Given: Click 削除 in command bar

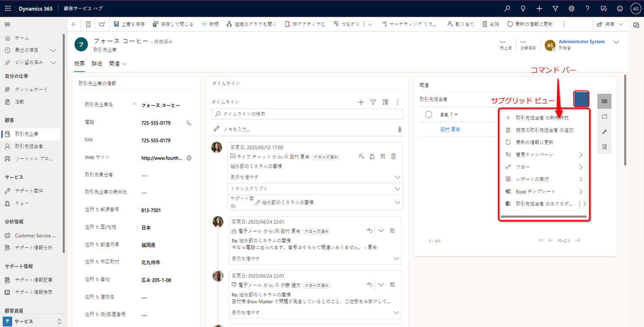Looking at the screenshot, I should tap(491, 24).
